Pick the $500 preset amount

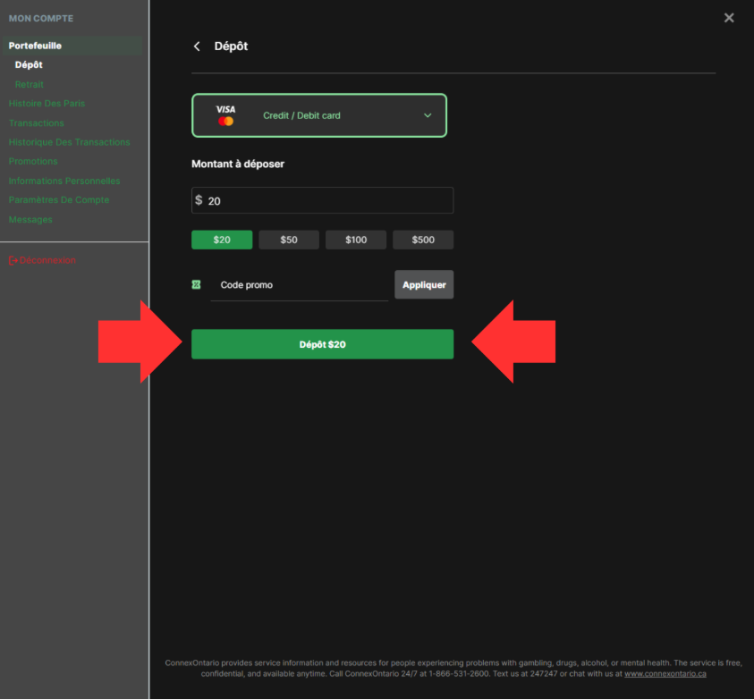(x=423, y=240)
